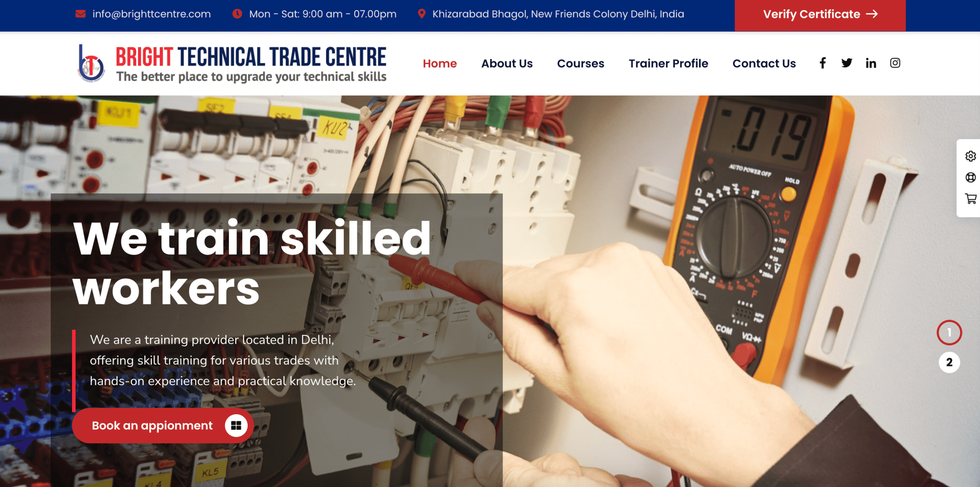Select slide 1 indicator
The width and height of the screenshot is (980, 487).
(x=949, y=332)
